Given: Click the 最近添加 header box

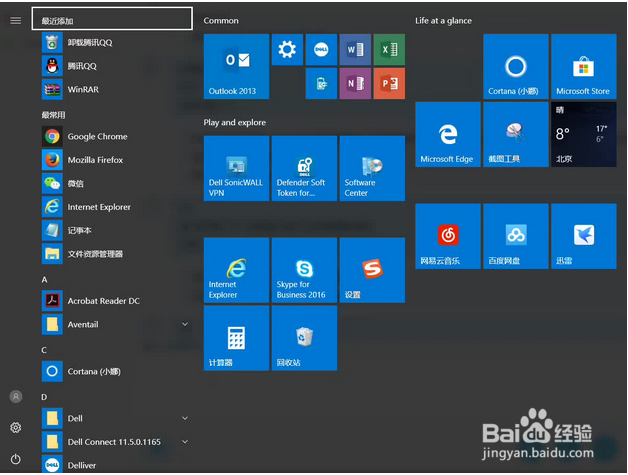Looking at the screenshot, I should coord(112,18).
